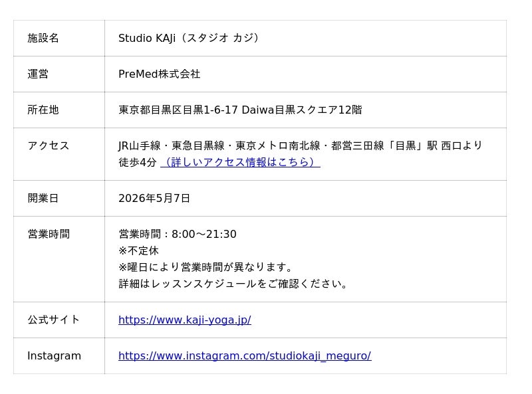Click the 施設名 row label
532x394 pixels.
point(43,38)
